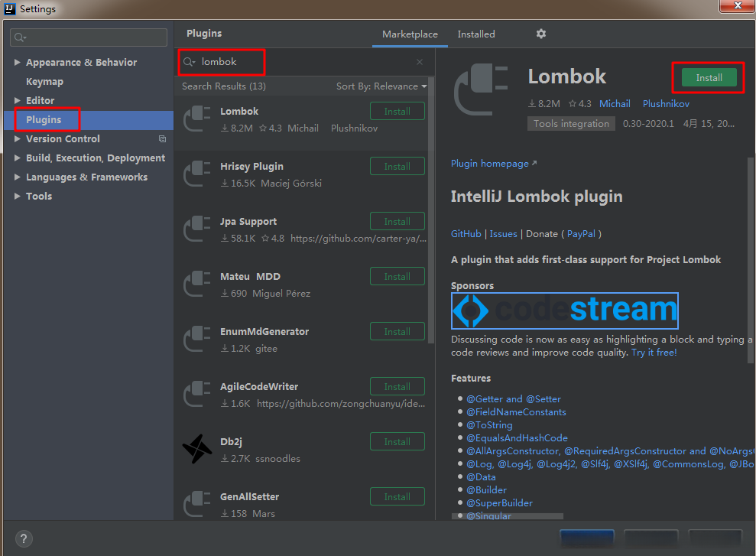Open the GitHub link
The height and width of the screenshot is (556, 756).
466,234
